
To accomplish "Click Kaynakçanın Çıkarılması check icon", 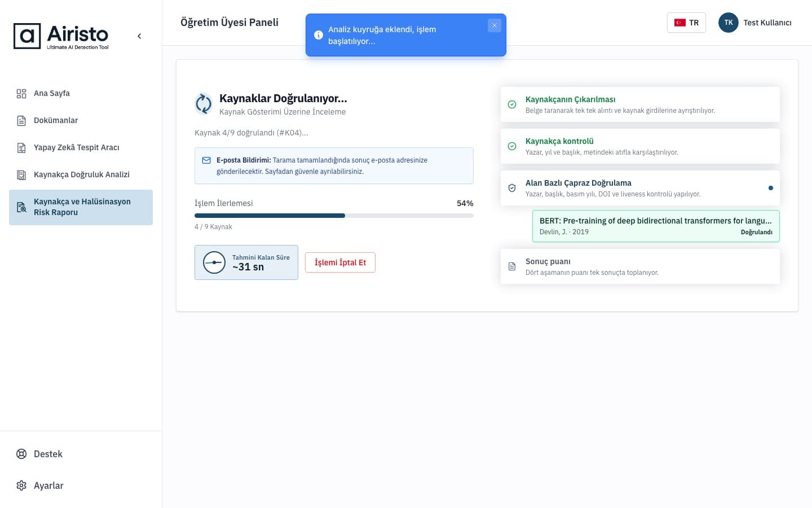I will click(x=512, y=104).
